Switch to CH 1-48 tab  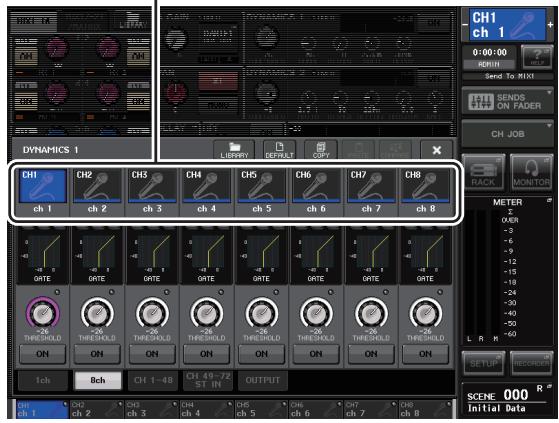point(153,380)
